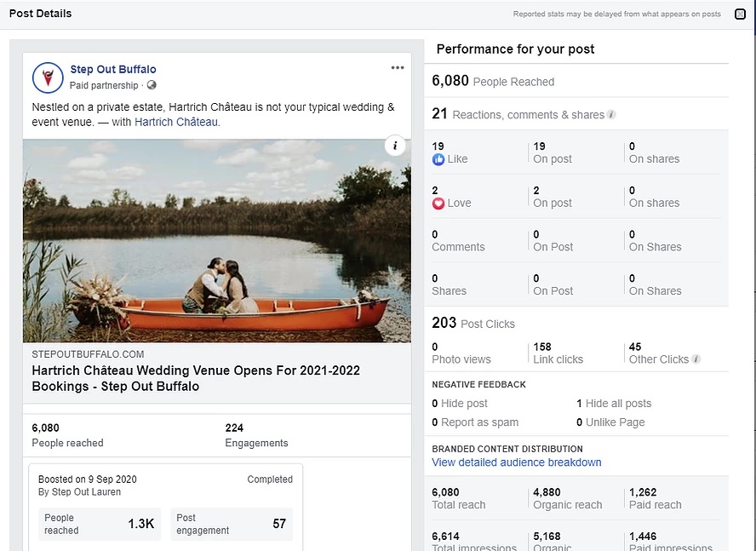Click the NEGATIVE FEEDBACK section heading
The height and width of the screenshot is (551, 756).
pyautogui.click(x=478, y=385)
